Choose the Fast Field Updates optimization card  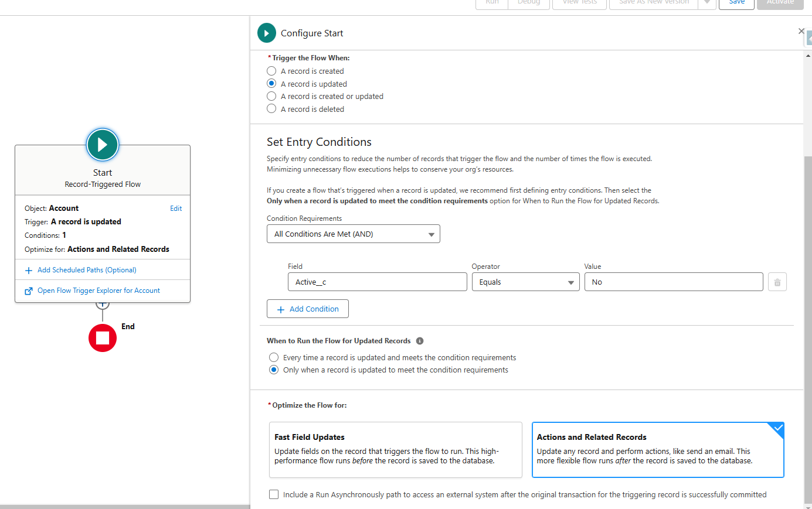(x=396, y=450)
